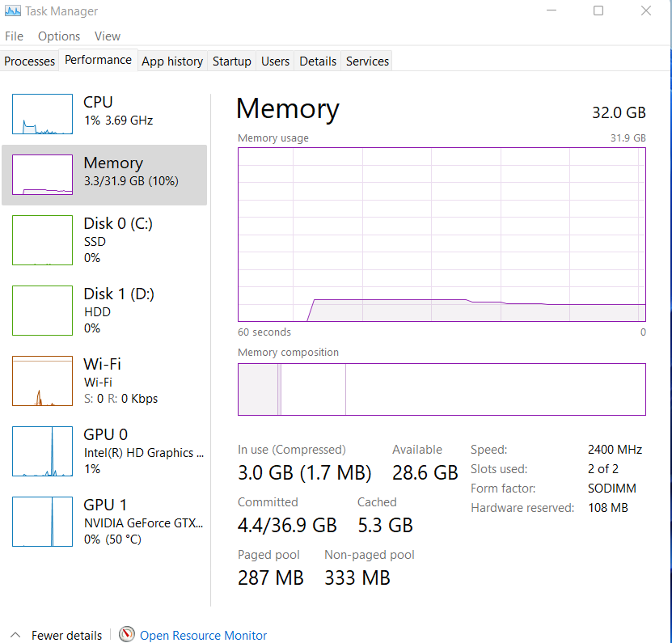672x643 pixels.
Task: Go to the Startup tab
Action: tap(232, 61)
